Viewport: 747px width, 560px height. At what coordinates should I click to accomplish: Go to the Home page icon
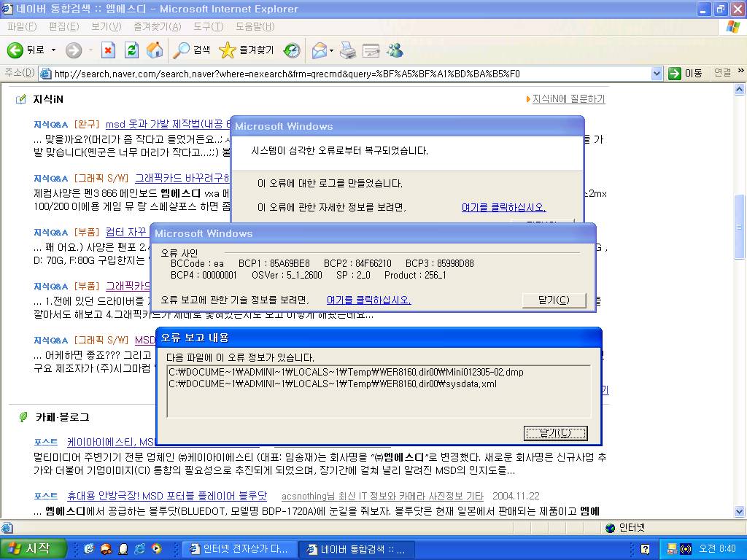[155, 50]
